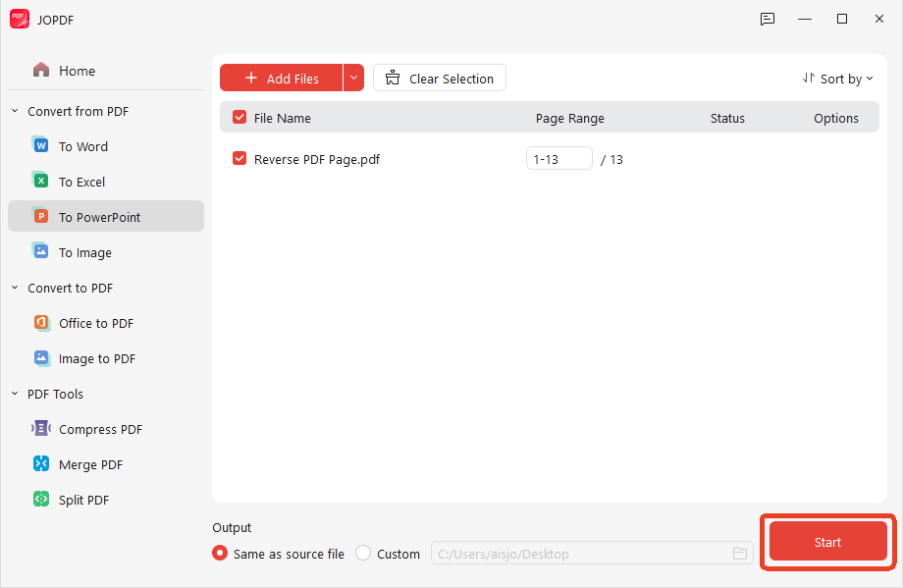Select To Word conversion

click(106, 146)
